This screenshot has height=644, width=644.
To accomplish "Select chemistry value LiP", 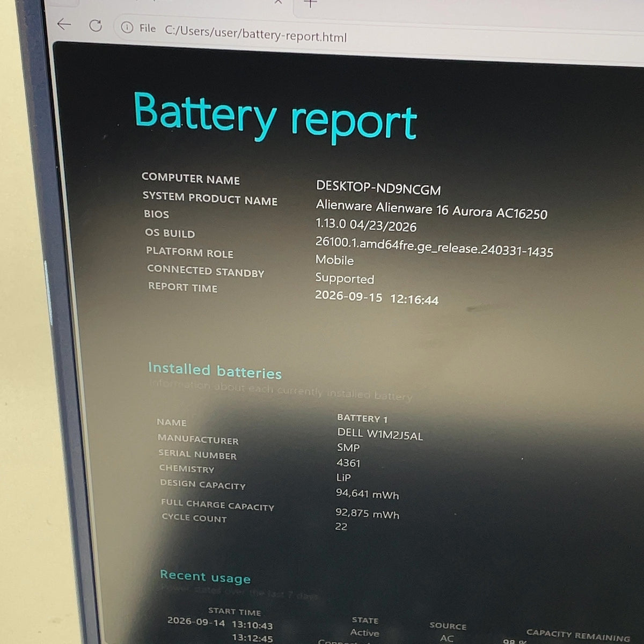I will [x=343, y=477].
